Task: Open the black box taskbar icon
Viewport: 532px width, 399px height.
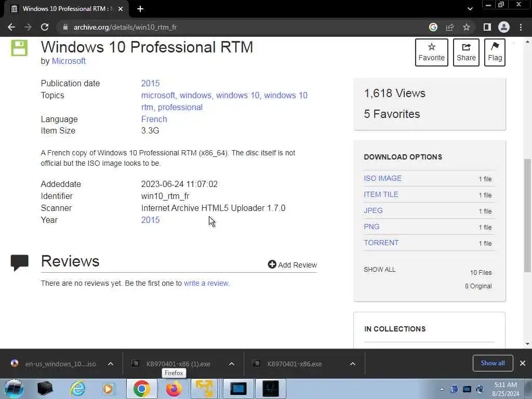Action: tap(45, 389)
